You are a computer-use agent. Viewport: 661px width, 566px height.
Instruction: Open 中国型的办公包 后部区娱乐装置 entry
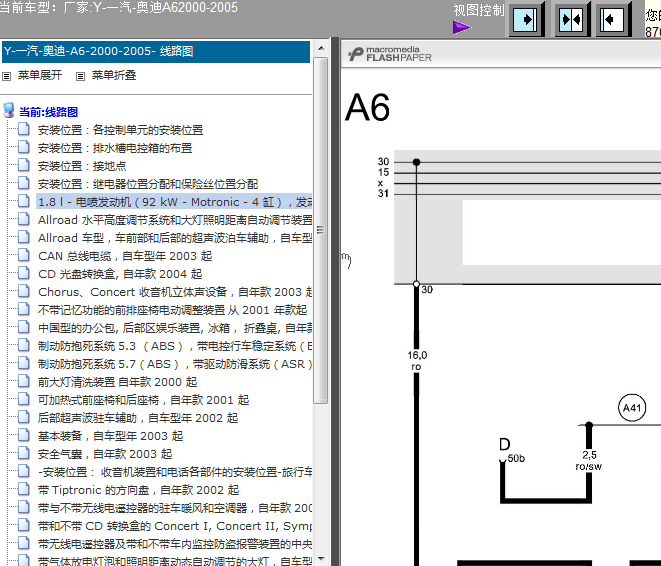(x=175, y=328)
